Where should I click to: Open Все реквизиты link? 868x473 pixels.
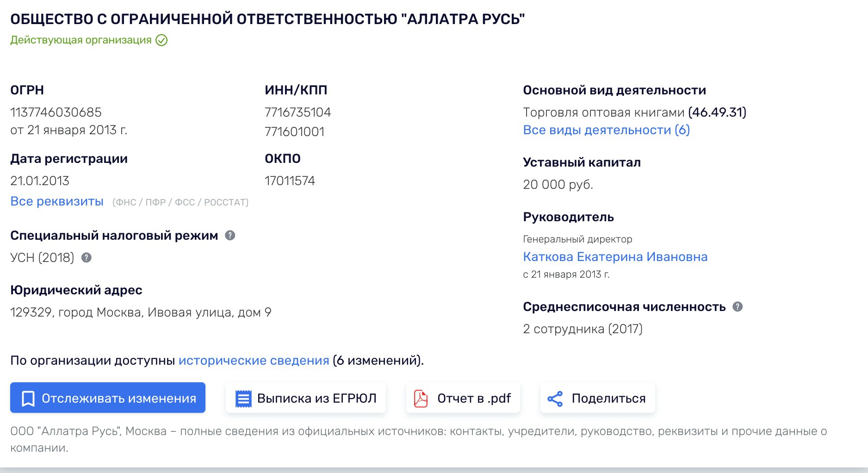(x=57, y=202)
